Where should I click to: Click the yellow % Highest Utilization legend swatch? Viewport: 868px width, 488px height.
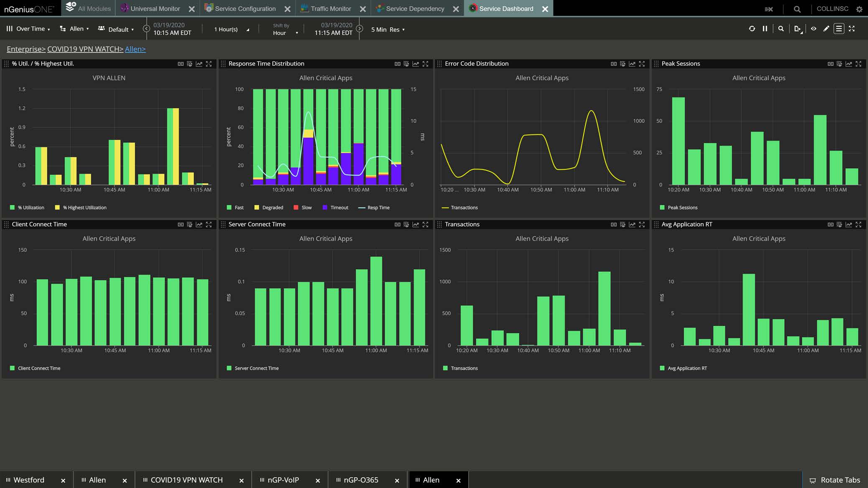[x=57, y=208]
